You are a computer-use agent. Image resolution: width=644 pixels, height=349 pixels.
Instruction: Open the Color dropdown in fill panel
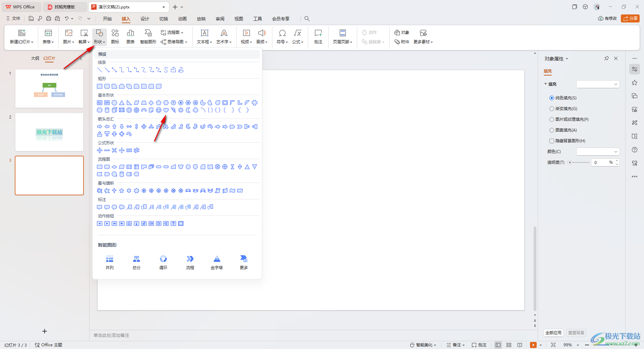(x=598, y=152)
